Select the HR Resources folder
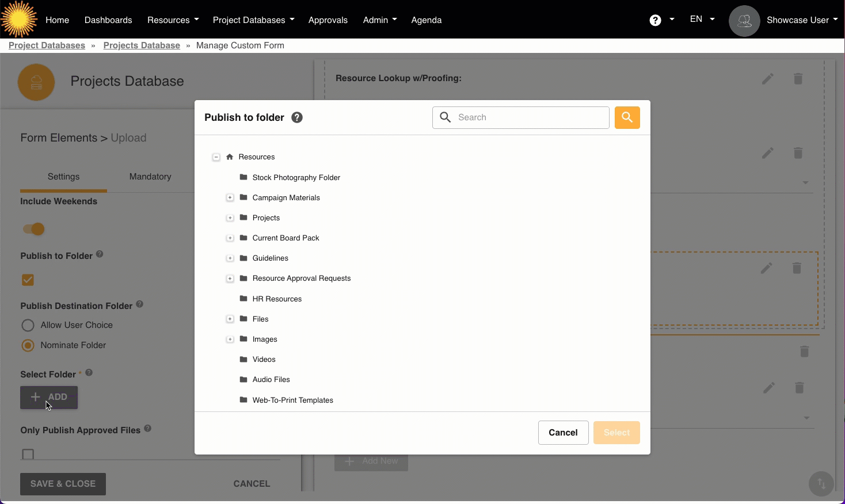The height and width of the screenshot is (504, 845). coord(277,299)
